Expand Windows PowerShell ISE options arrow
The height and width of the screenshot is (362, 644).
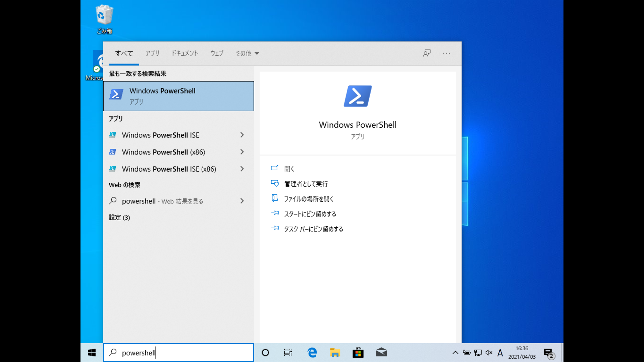(242, 135)
